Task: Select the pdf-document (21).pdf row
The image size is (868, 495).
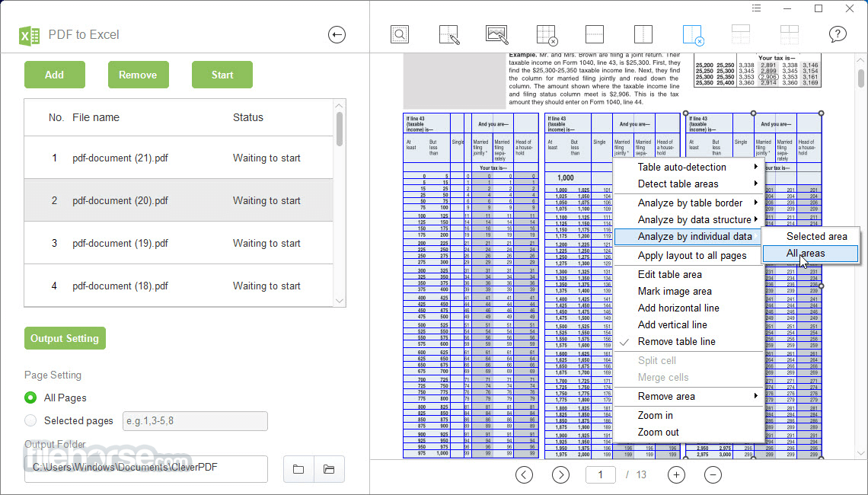Action: (178, 158)
